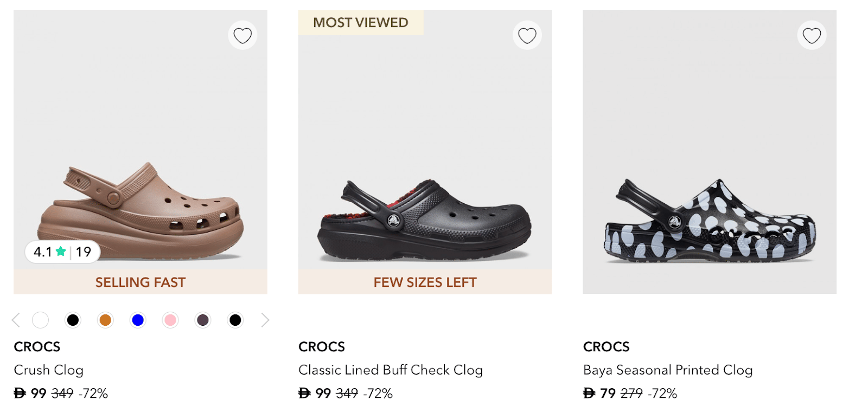
Task: Click the FEW SIZES LEFT banner
Action: [x=425, y=282]
